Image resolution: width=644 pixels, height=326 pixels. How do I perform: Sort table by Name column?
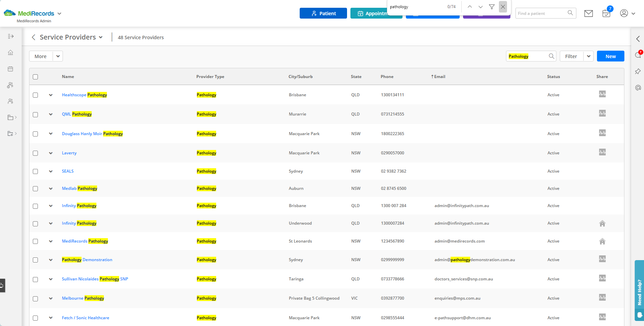coord(68,77)
